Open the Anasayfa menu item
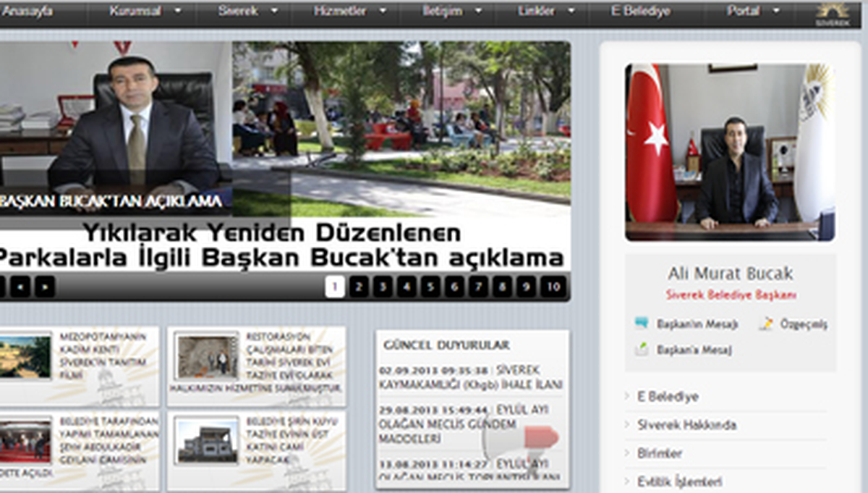The image size is (868, 493). 27,12
